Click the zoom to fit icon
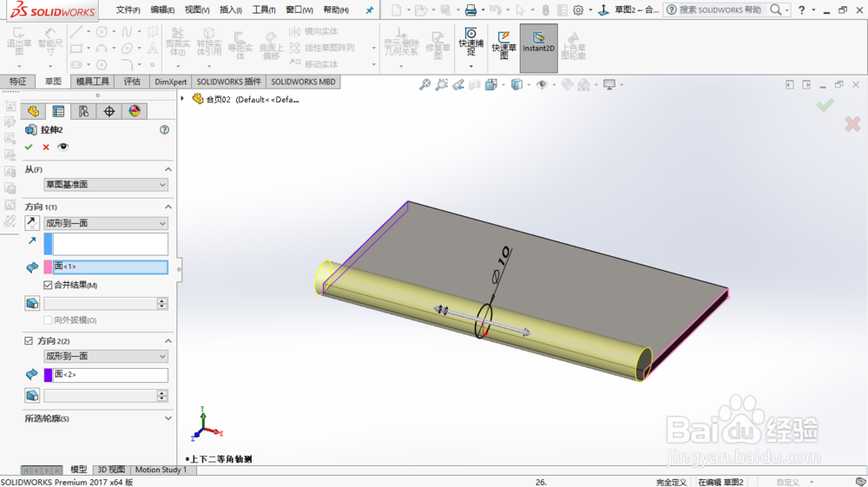Screen dimensions: 868x487 (424, 85)
